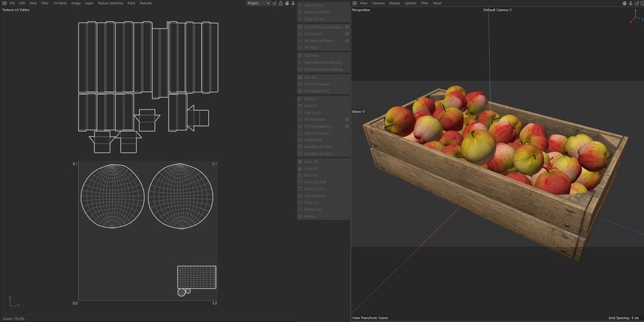Expand the Options menu
Screen dimensions: 644x322
point(410,3)
